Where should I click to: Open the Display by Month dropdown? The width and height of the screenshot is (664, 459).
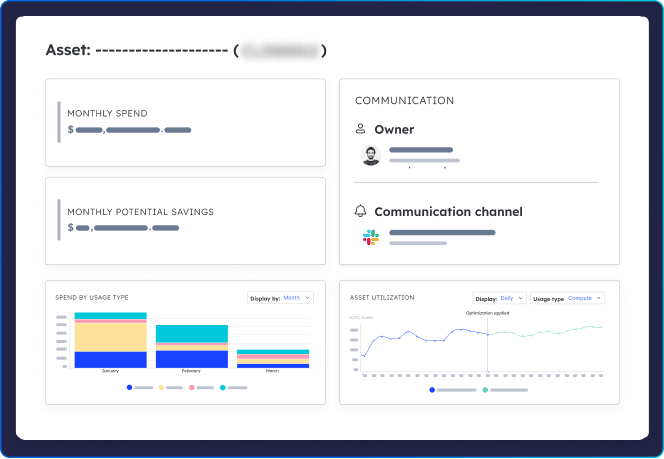(280, 298)
